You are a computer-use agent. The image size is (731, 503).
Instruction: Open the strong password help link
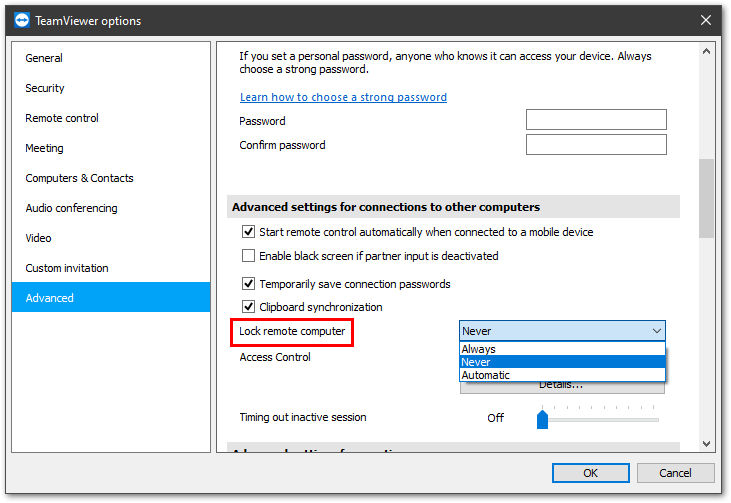[343, 97]
